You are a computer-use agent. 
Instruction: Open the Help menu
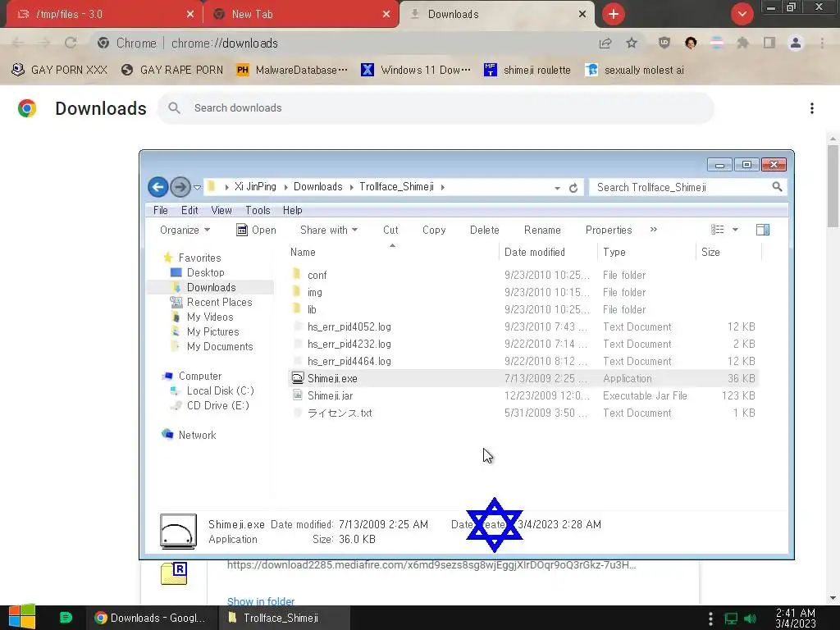(x=293, y=210)
